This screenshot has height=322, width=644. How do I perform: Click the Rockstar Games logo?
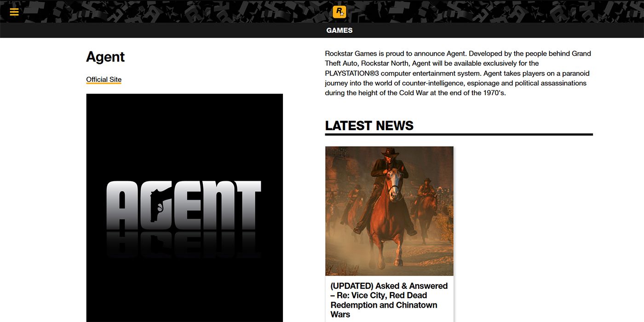coord(339,12)
